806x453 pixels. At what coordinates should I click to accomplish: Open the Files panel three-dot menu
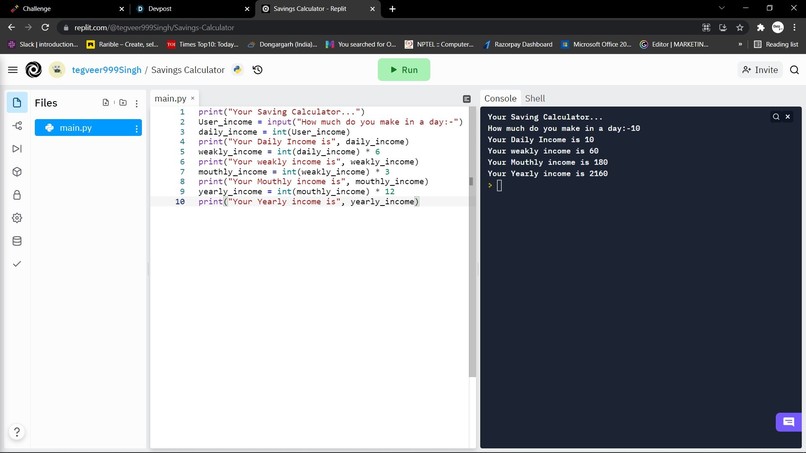(137, 103)
